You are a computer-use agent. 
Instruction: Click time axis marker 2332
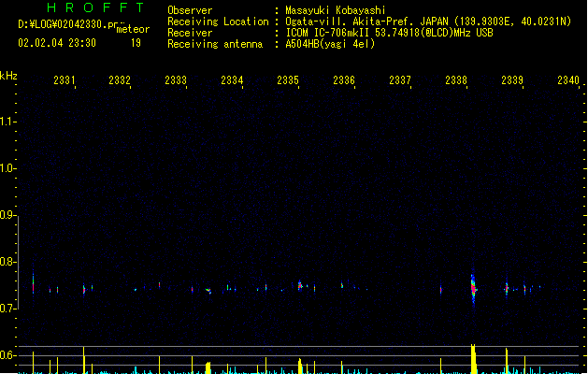point(120,80)
